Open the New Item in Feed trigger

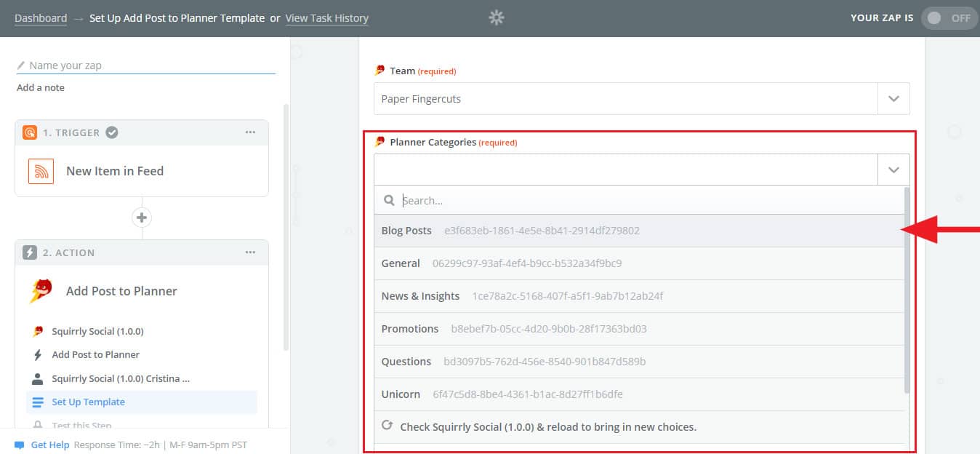(x=142, y=171)
